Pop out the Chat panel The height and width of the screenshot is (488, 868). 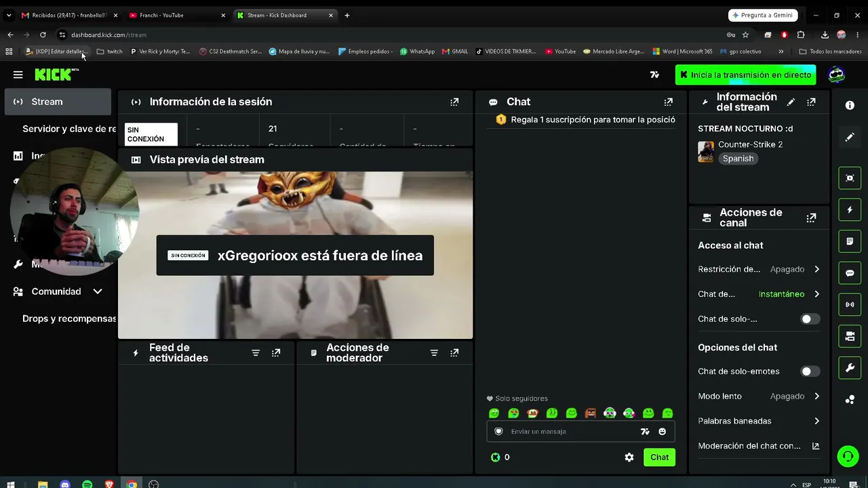[669, 102]
